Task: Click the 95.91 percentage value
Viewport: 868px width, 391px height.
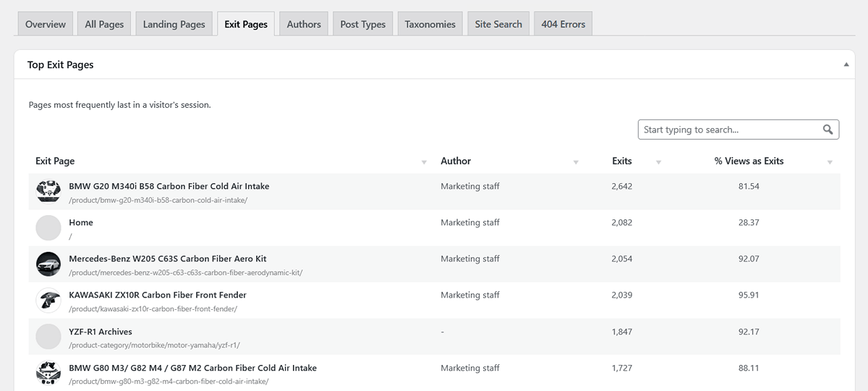Action: point(749,295)
